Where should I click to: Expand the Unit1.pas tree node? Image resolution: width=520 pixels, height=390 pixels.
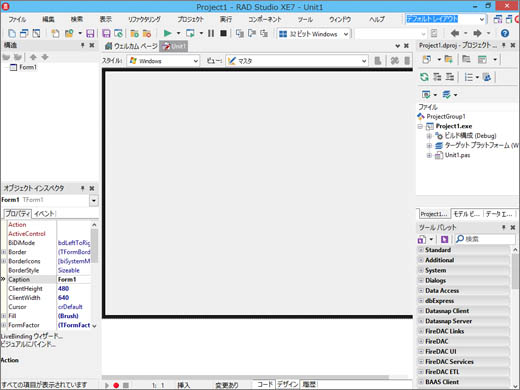pyautogui.click(x=429, y=155)
